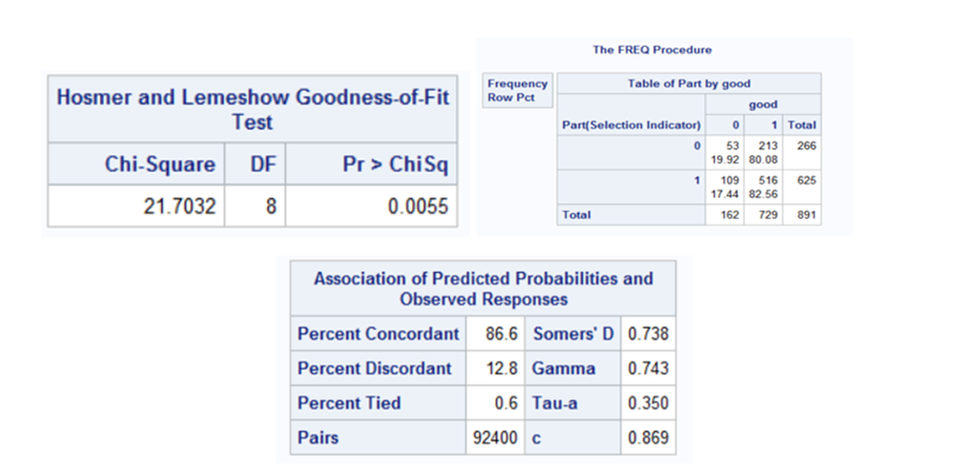Click The FREQ Procedure heading
Image resolution: width=980 pixels, height=466 pixels.
[651, 49]
